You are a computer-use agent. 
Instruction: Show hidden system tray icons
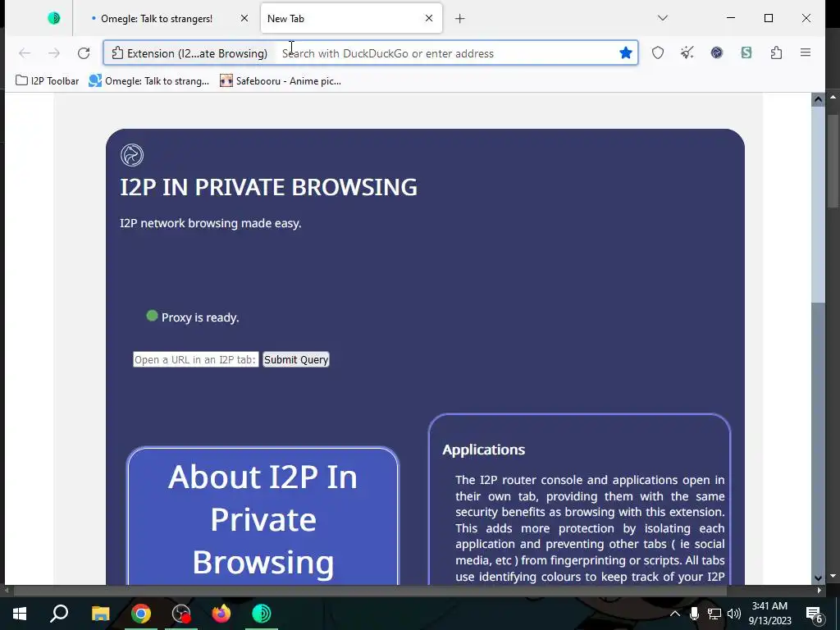click(675, 614)
